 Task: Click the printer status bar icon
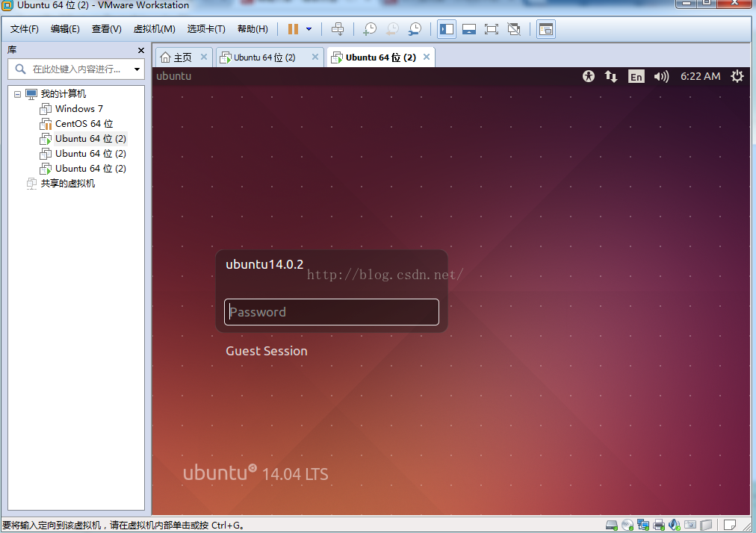point(659,525)
